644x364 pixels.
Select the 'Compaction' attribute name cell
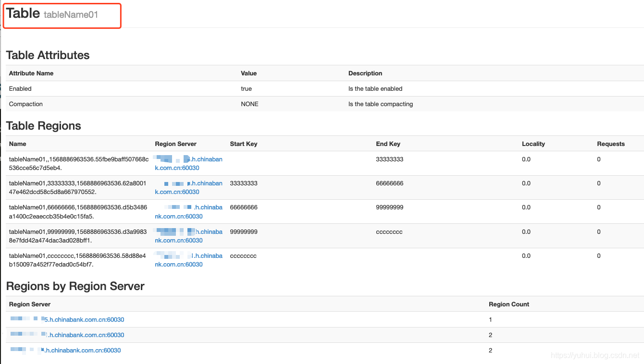coord(26,104)
